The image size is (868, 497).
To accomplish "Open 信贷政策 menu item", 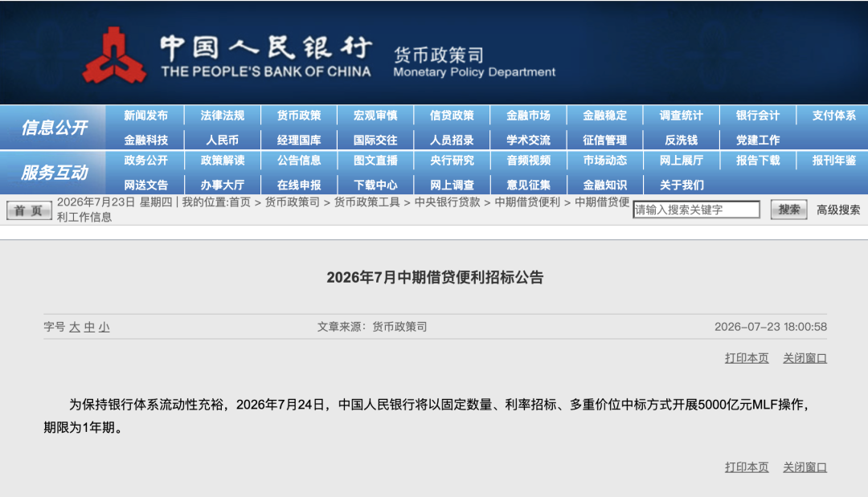I will coord(452,116).
